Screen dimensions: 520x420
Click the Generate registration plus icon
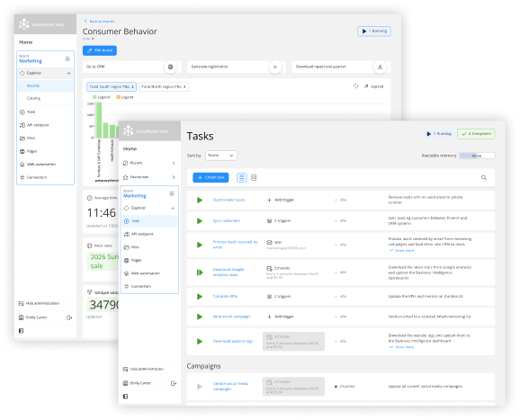[275, 67]
